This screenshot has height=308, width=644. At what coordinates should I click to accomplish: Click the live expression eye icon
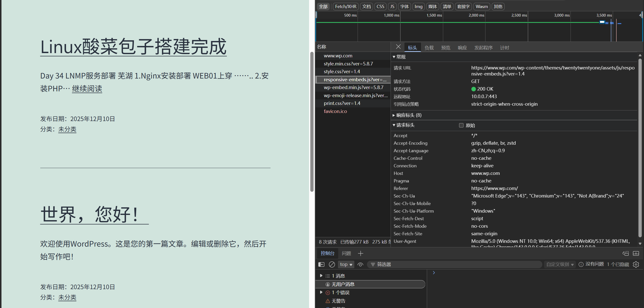tap(360, 264)
